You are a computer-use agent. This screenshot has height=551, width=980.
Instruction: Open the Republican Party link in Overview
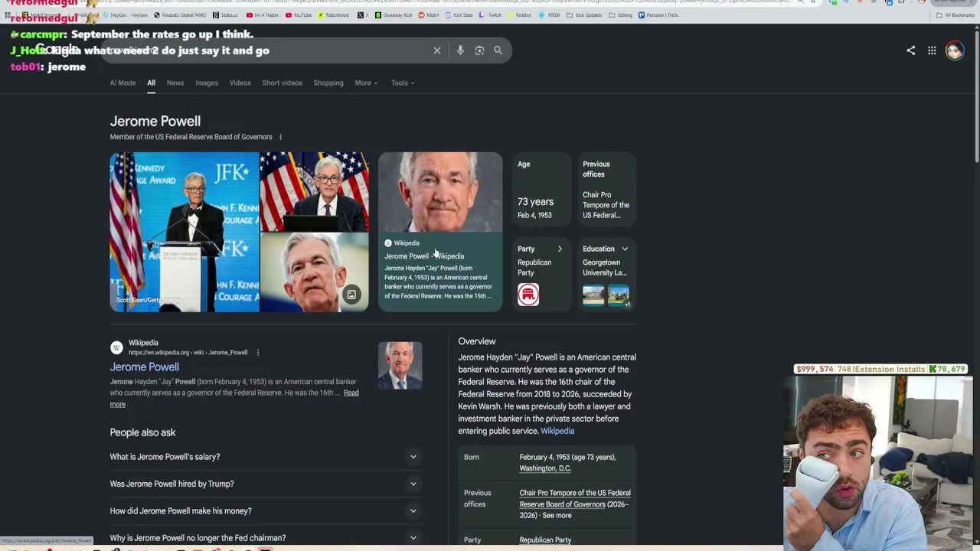click(545, 540)
